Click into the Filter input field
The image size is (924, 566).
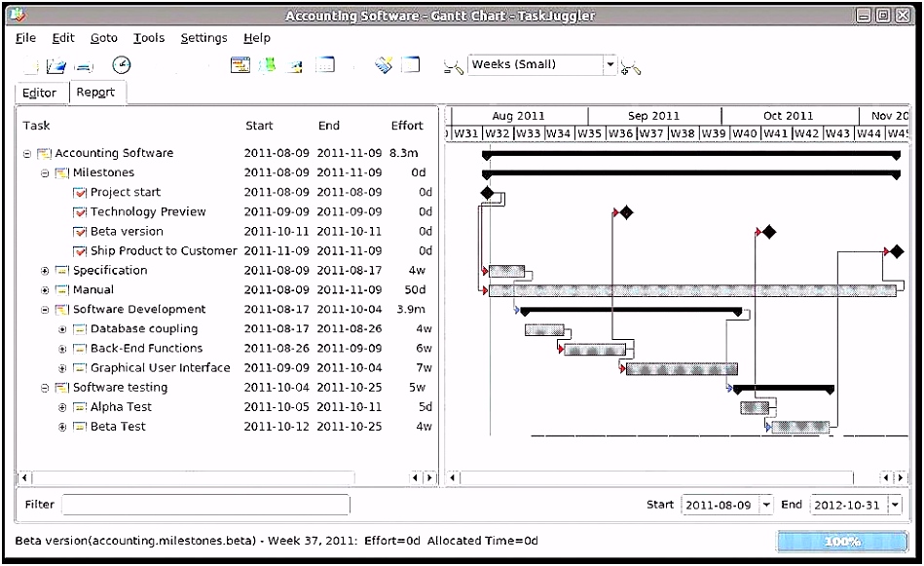pyautogui.click(x=205, y=505)
